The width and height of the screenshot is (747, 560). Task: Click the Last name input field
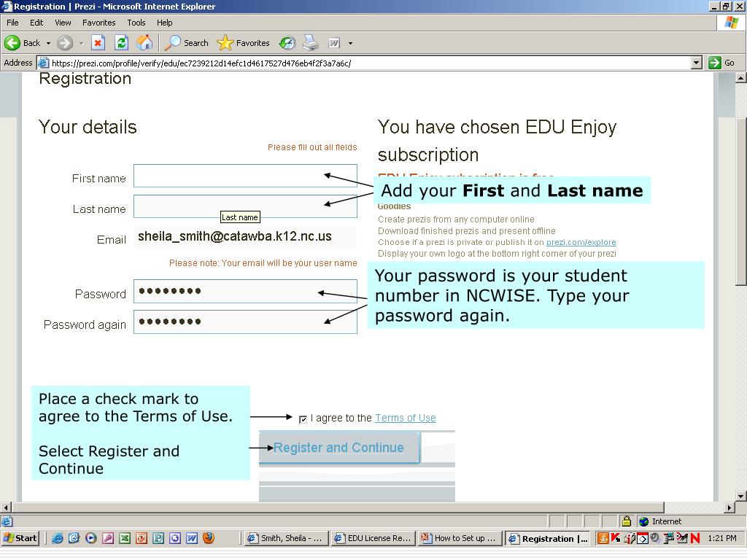(245, 206)
